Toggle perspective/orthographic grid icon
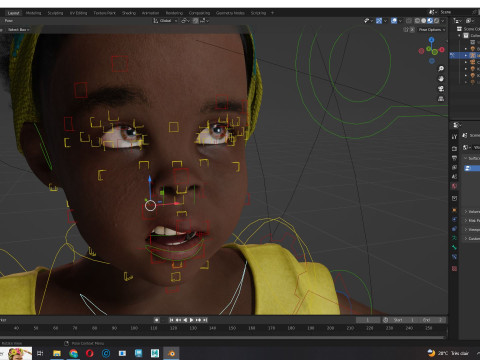 pyautogui.click(x=441, y=99)
